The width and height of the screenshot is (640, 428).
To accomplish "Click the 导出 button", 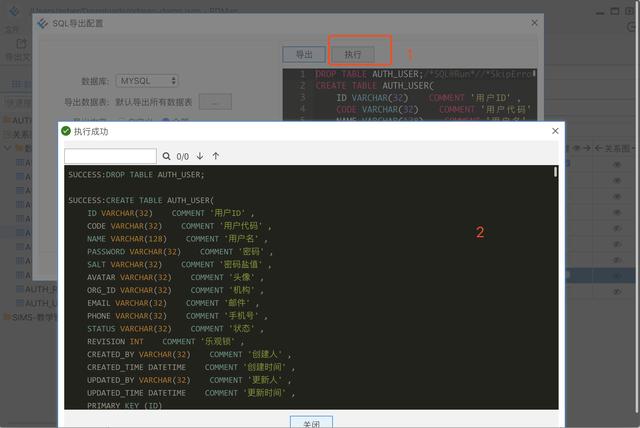I will [x=304, y=54].
